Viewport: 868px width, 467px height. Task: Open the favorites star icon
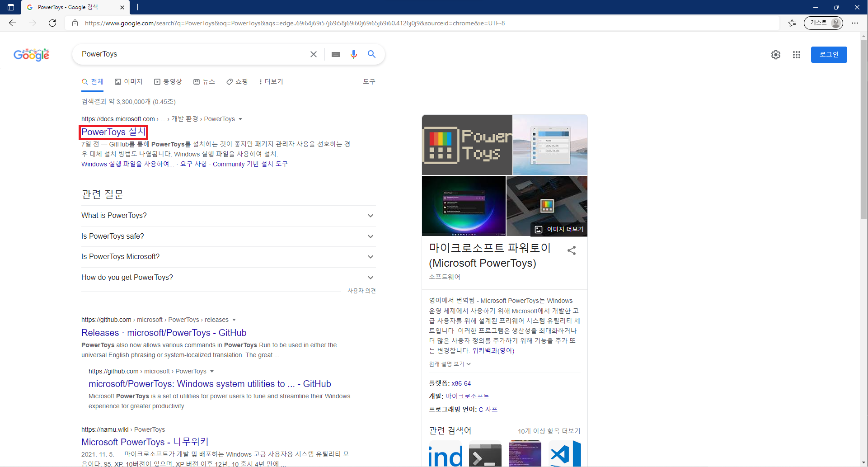[792, 23]
